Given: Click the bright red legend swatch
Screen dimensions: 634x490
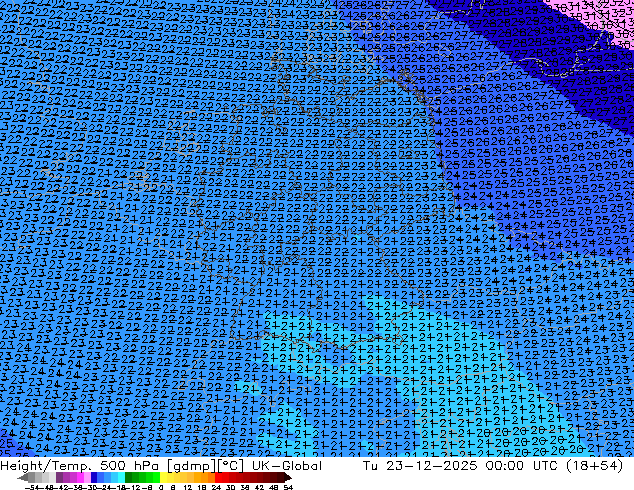Looking at the screenshot, I should tap(218, 477).
